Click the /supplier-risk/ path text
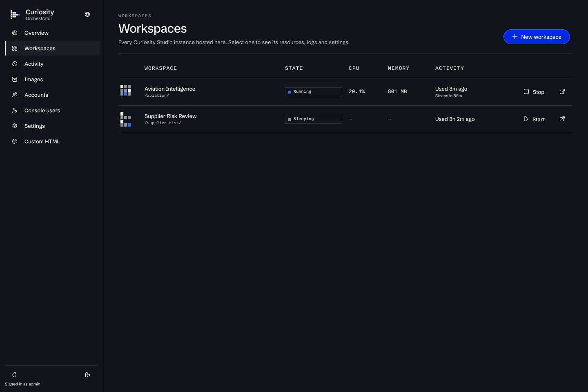Viewport: 588px width, 392px height. (x=163, y=123)
